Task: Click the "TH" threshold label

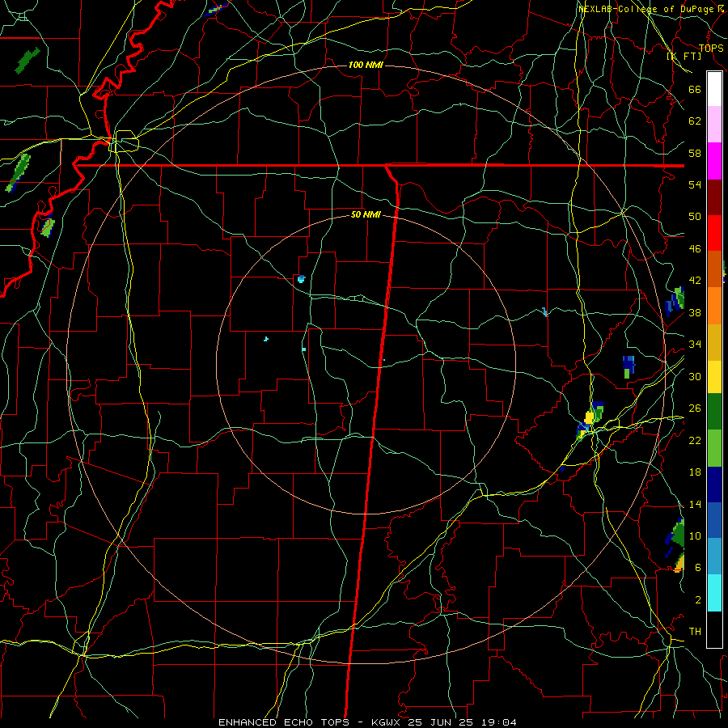Action: tap(695, 632)
